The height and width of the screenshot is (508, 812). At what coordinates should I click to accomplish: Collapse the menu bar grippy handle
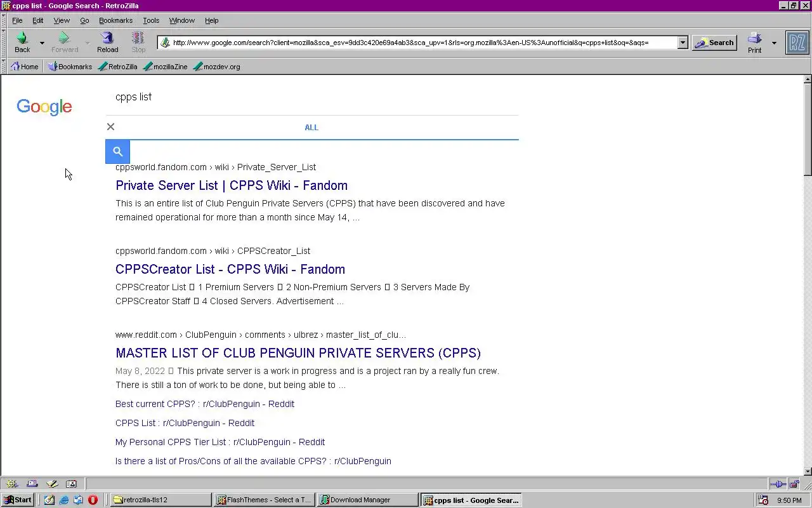(4, 20)
